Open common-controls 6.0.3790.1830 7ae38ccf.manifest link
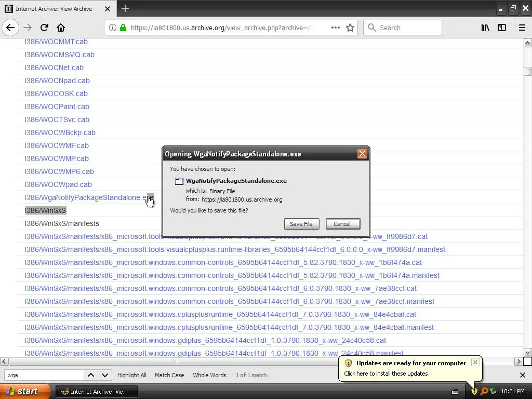Screen dimensions: 532x399 (229, 301)
